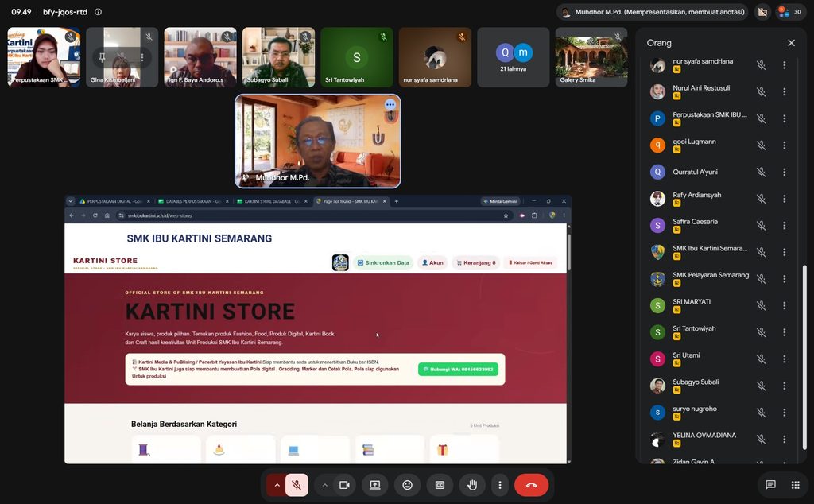Screen dimensions: 814x504
Task: Click the Sinkronkan Data button
Action: coord(383,262)
